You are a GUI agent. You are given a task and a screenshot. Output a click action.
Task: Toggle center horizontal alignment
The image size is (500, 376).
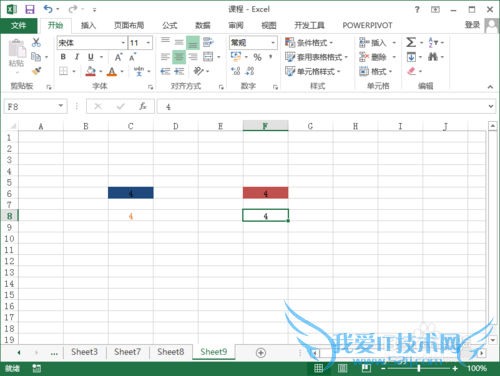[179, 57]
